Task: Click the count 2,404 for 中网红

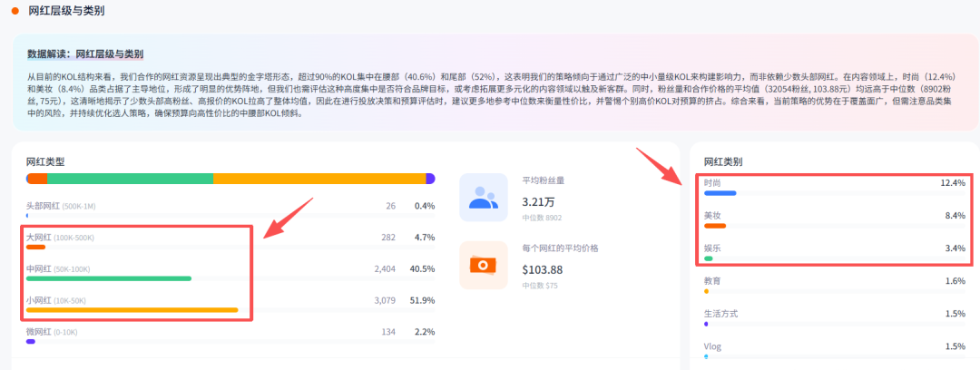Action: pos(385,268)
